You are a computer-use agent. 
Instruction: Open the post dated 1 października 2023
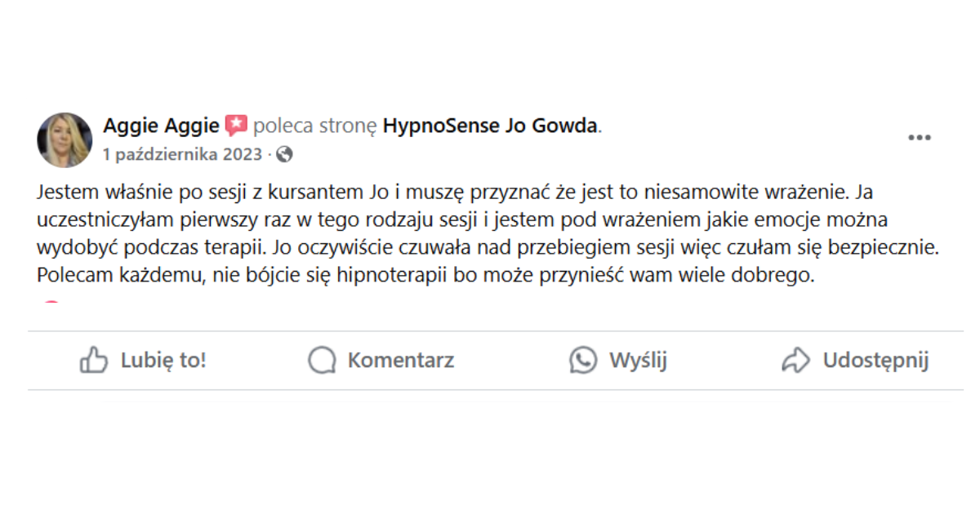tap(183, 154)
